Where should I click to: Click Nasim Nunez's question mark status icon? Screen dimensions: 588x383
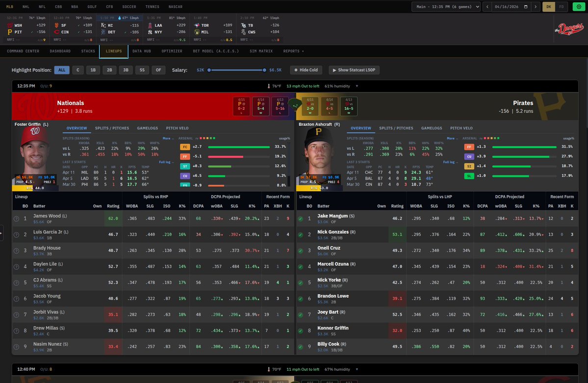click(16, 347)
